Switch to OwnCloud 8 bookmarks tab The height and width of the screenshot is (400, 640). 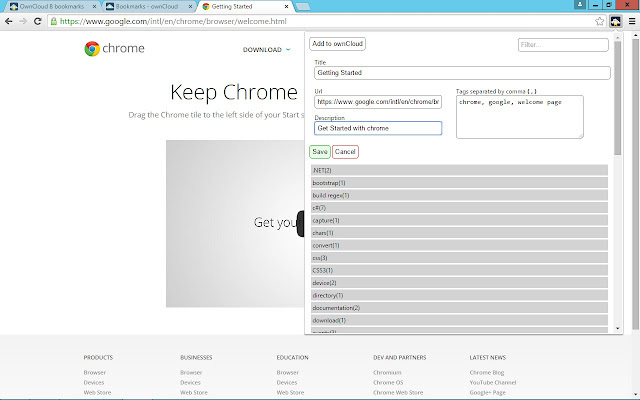click(x=52, y=7)
